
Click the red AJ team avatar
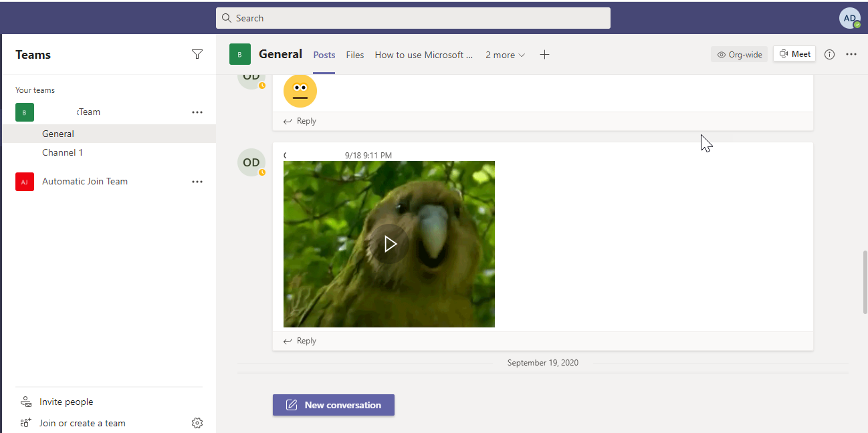click(25, 182)
